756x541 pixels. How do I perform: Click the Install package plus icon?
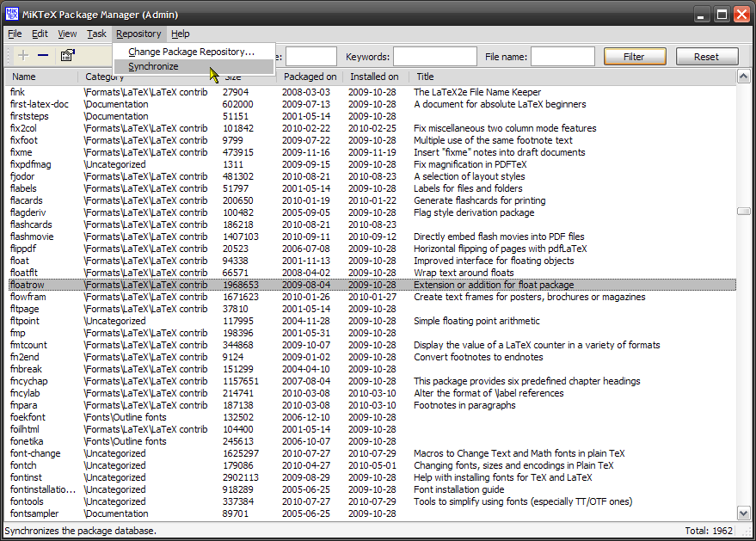click(23, 55)
